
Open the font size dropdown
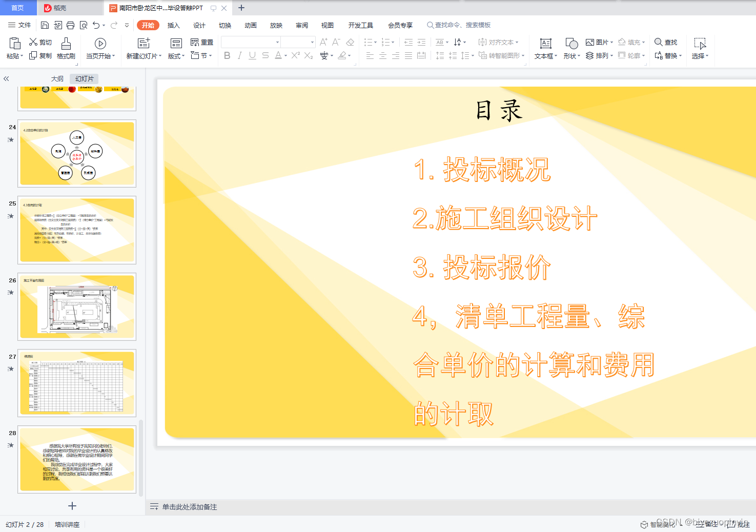coord(312,42)
